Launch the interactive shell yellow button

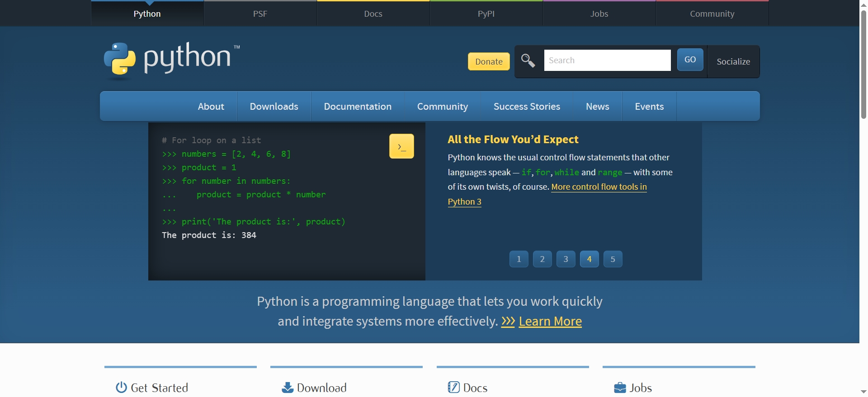(x=401, y=146)
